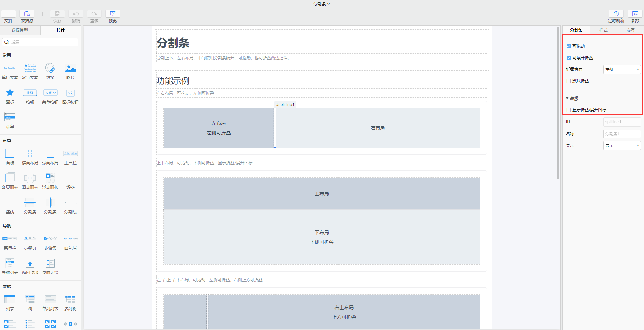Screen dimensions: 644x330
Task: Disable the 可展开折叠 option
Action: [x=568, y=58]
